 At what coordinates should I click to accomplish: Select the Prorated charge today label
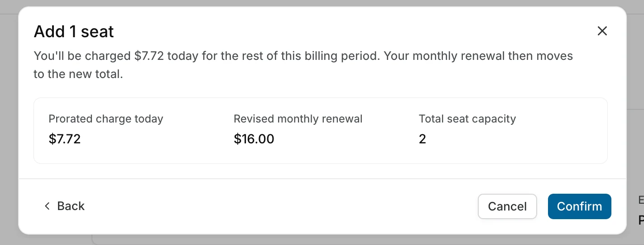point(106,119)
